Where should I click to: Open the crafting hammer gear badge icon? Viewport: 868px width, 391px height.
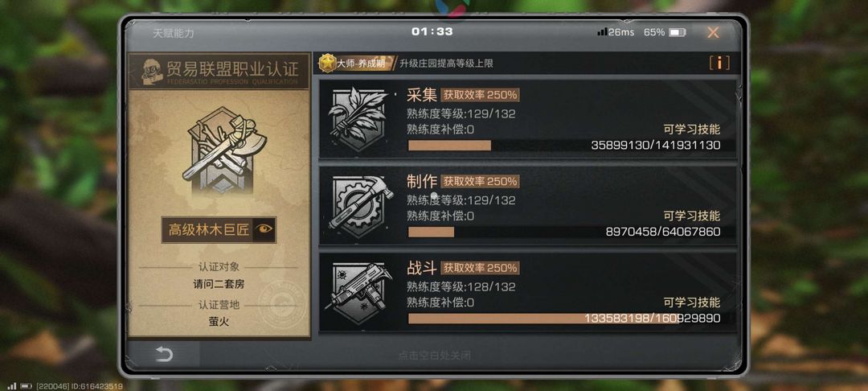click(x=360, y=205)
